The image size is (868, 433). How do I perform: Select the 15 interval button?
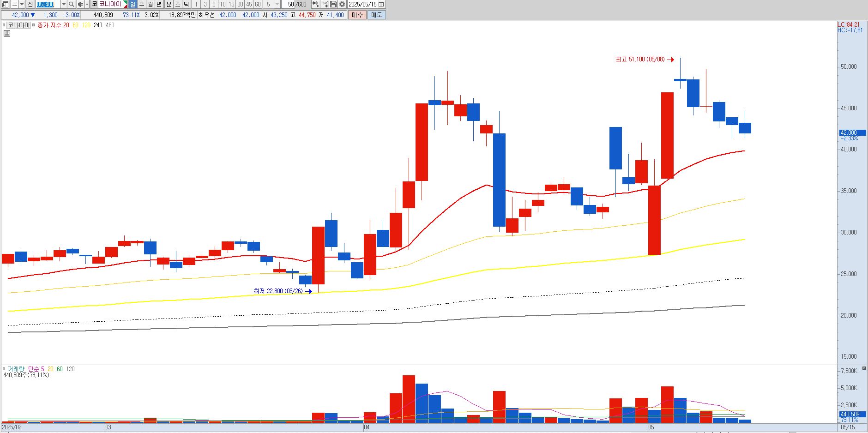[231, 4]
